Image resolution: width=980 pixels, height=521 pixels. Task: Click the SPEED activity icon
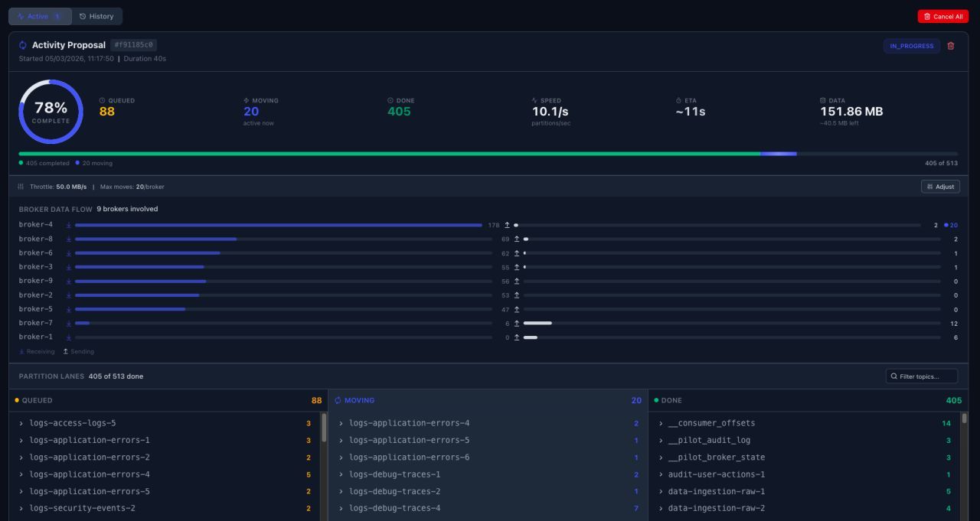[534, 100]
